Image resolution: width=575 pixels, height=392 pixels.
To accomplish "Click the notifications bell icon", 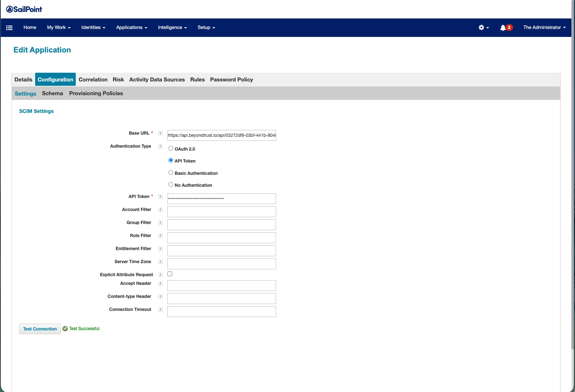I will [503, 28].
